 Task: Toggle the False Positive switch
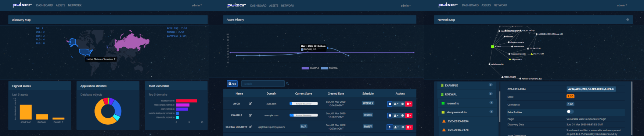click(x=570, y=111)
